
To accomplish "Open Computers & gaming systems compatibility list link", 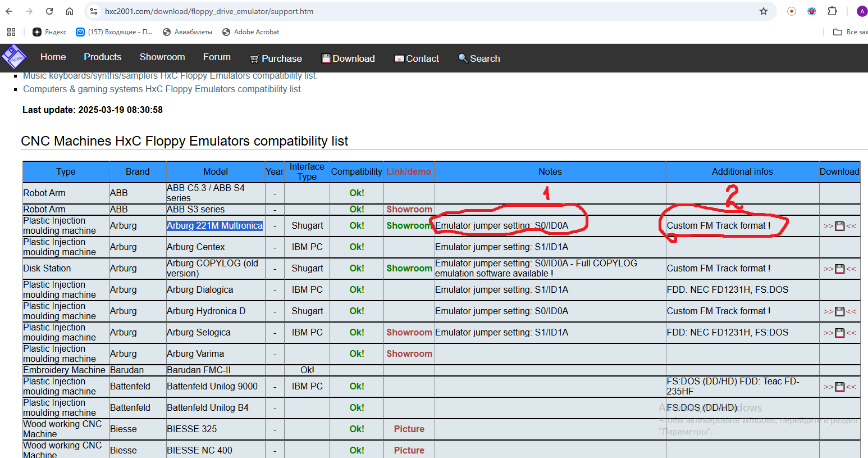I will point(163,89).
